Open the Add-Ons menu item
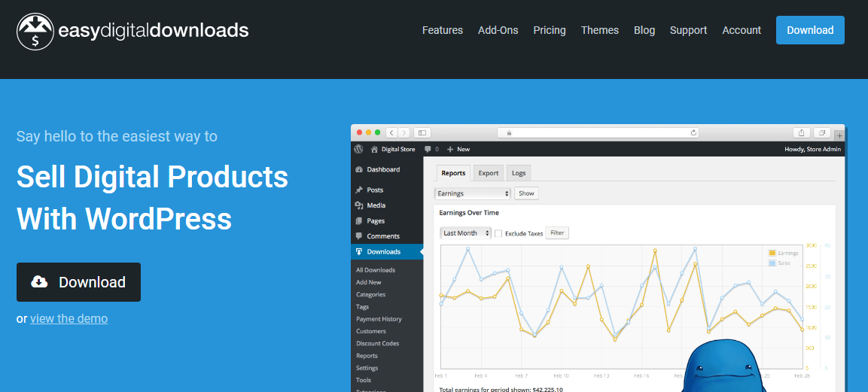868x392 pixels. [x=498, y=30]
